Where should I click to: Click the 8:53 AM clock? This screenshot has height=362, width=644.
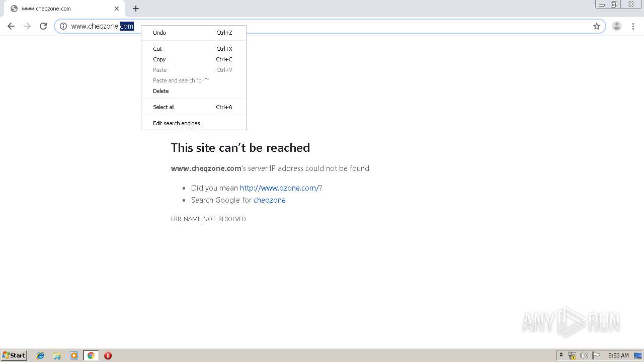click(618, 355)
